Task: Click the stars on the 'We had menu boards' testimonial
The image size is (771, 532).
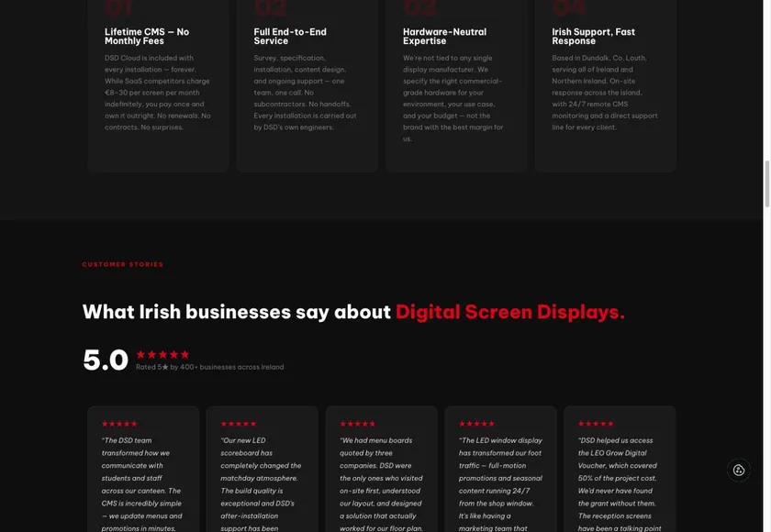Action: pyautogui.click(x=357, y=424)
